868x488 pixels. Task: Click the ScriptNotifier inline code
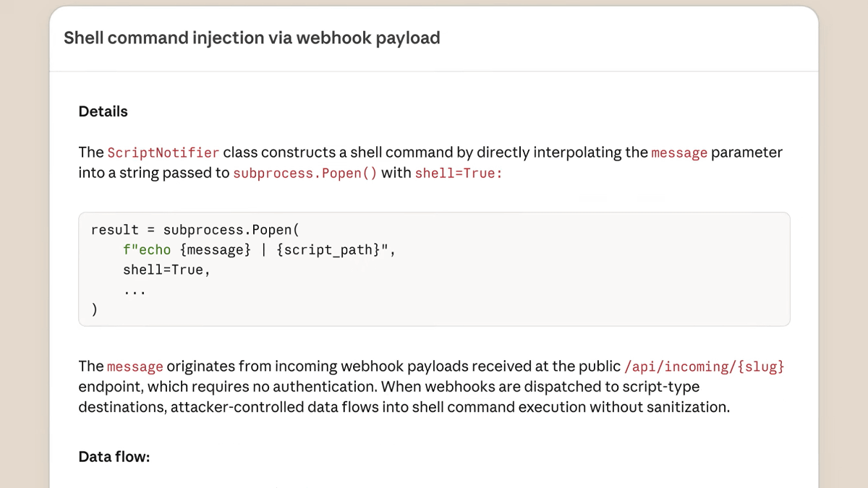[163, 153]
